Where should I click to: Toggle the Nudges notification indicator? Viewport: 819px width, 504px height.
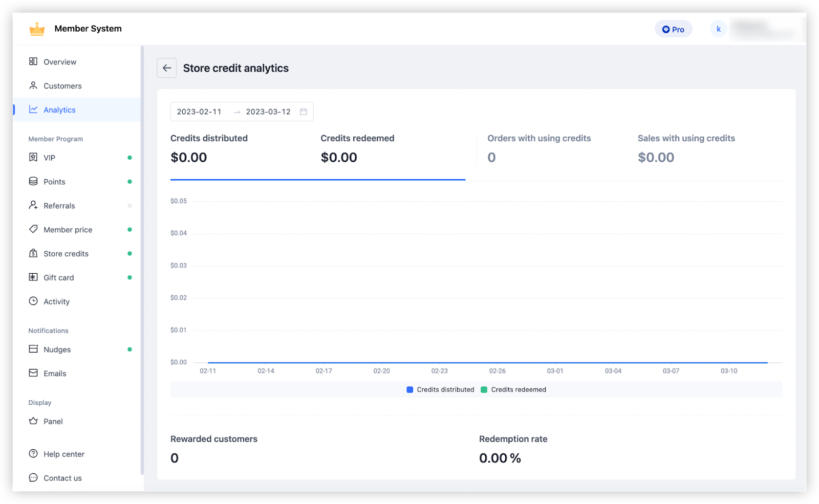[x=130, y=349]
